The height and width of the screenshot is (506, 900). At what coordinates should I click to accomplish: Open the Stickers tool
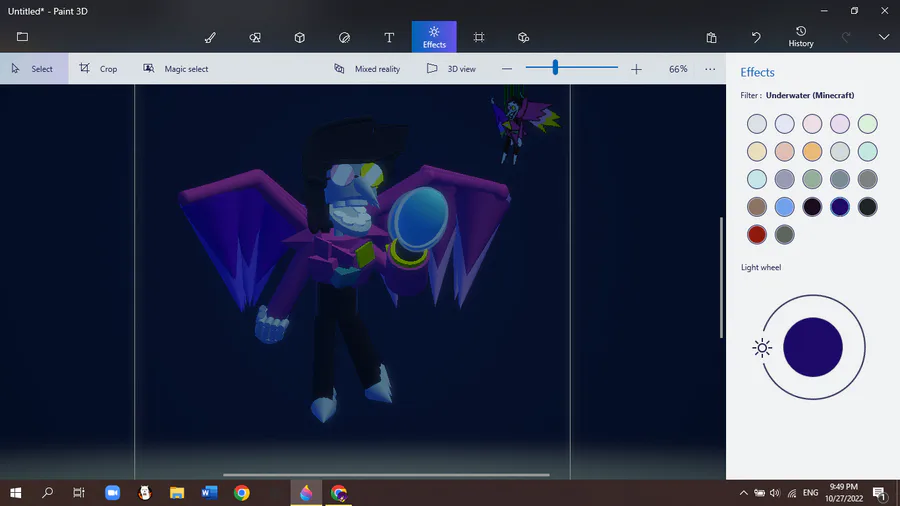[x=344, y=37]
